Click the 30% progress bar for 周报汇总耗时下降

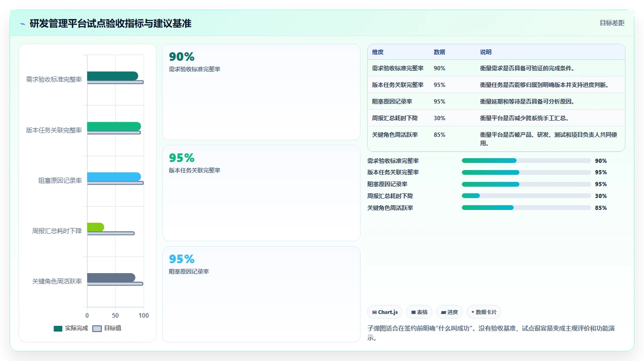coord(527,196)
